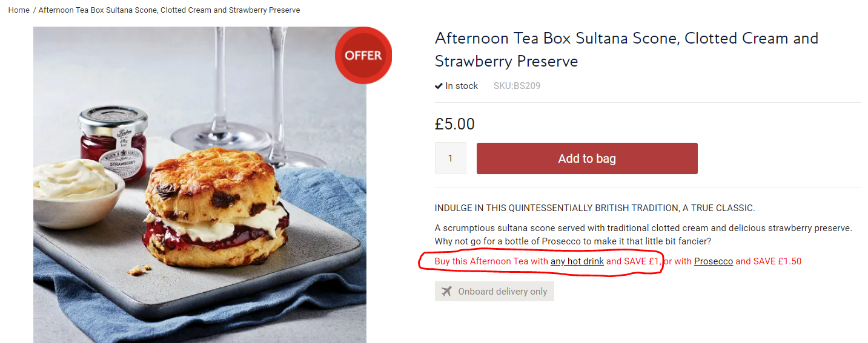
Task: Click the £5.00 price
Action: click(454, 124)
